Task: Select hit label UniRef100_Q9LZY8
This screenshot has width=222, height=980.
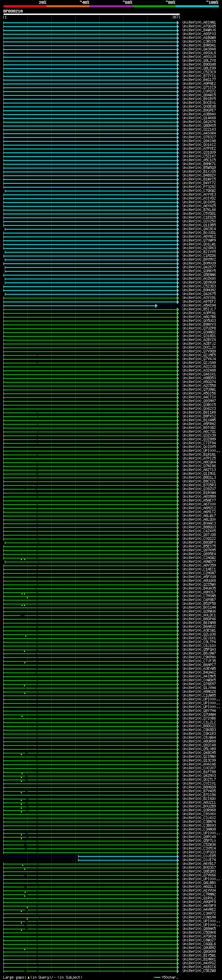Action: point(199,60)
